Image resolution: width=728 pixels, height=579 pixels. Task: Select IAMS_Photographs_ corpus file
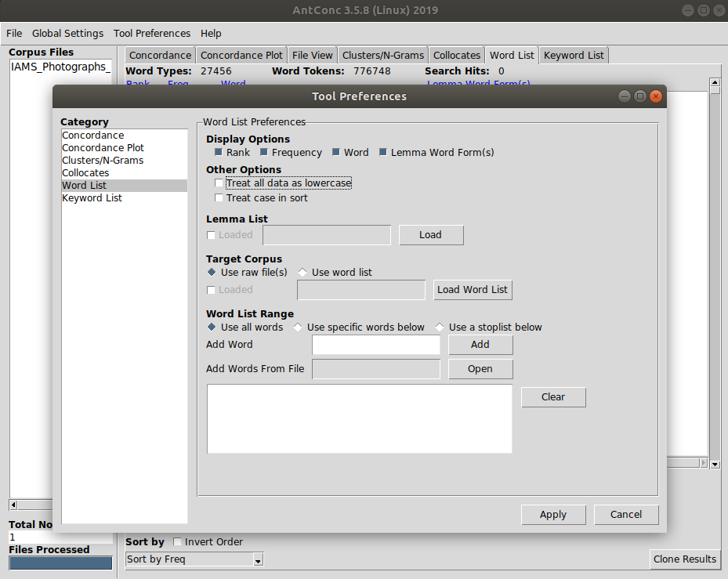coord(61,67)
